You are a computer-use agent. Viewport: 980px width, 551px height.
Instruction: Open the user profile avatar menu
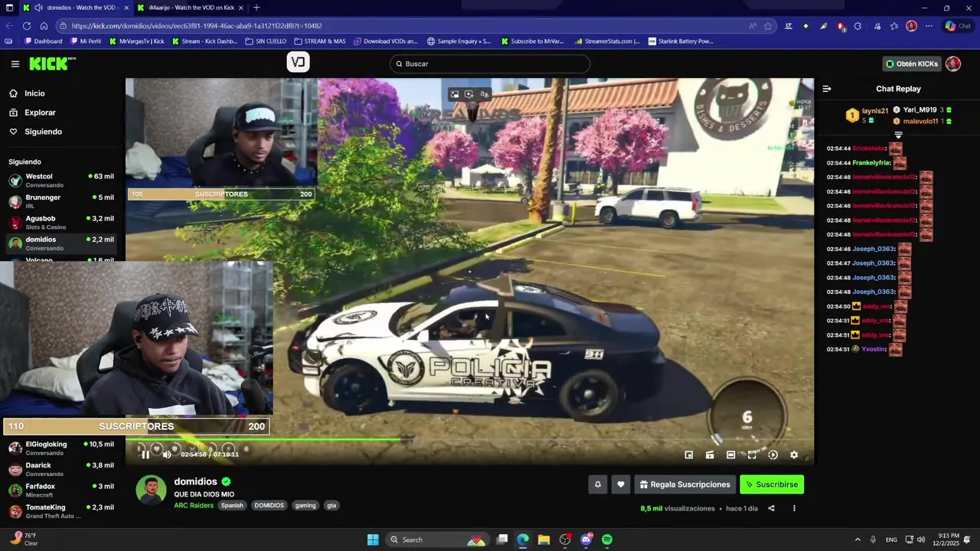click(953, 64)
